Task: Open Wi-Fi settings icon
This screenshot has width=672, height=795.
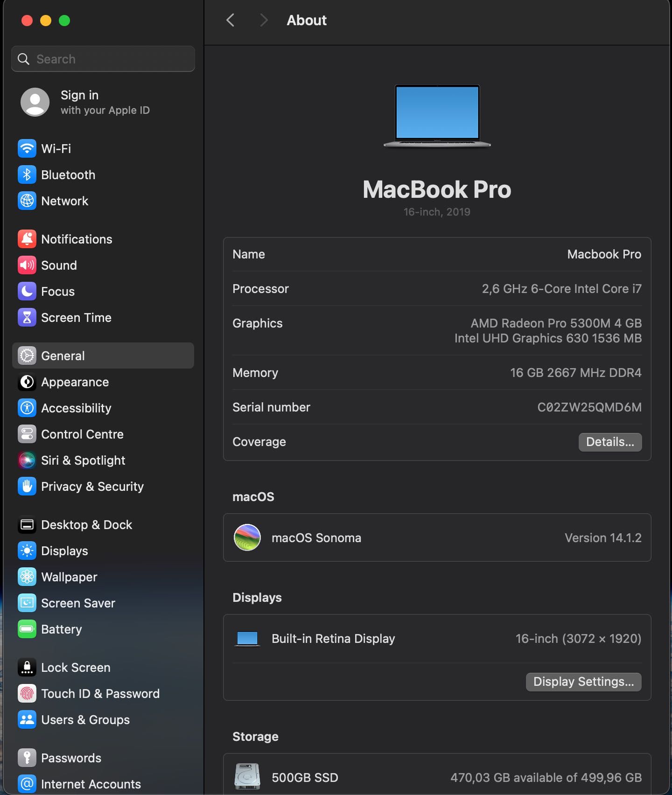Action: click(27, 149)
